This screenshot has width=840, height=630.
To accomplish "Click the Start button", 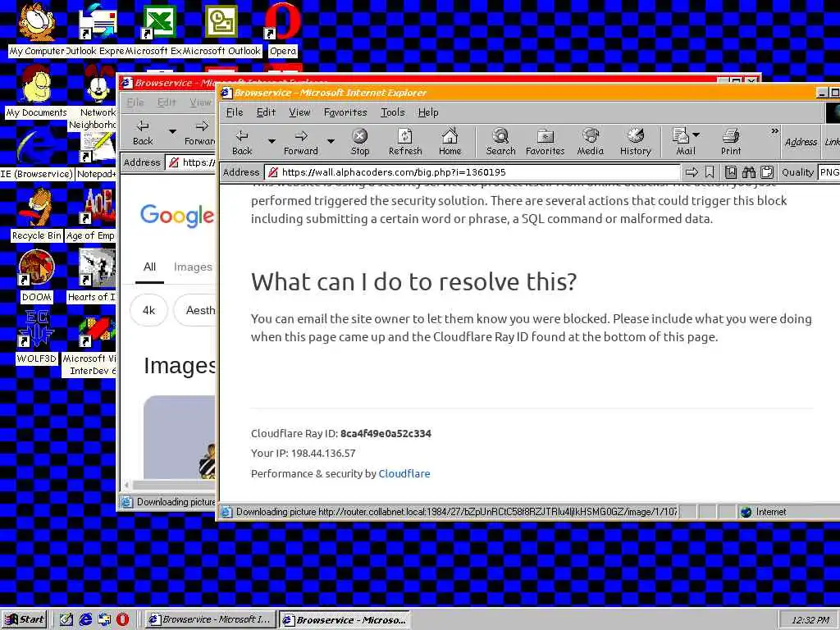I will click(25, 620).
